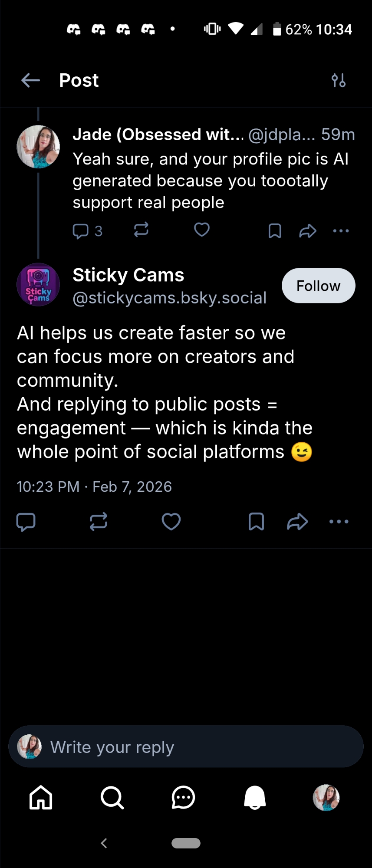Open Notifications bell

coord(255,798)
